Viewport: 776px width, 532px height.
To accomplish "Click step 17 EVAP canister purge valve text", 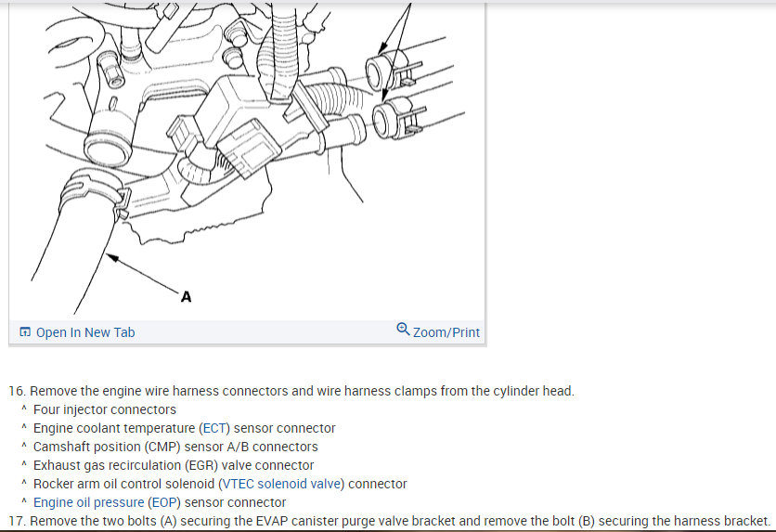I will tap(390, 521).
